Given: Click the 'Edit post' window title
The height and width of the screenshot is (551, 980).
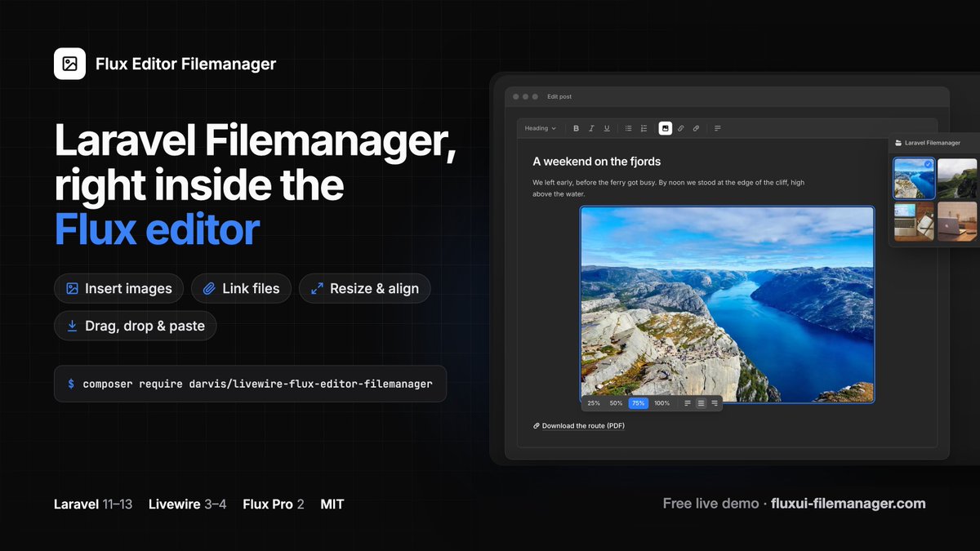Looking at the screenshot, I should (559, 97).
